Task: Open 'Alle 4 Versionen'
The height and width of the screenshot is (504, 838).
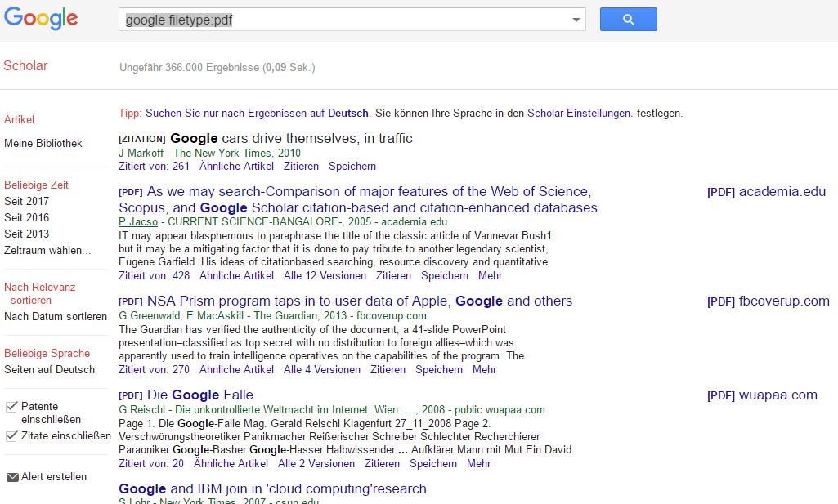Action: 322,369
